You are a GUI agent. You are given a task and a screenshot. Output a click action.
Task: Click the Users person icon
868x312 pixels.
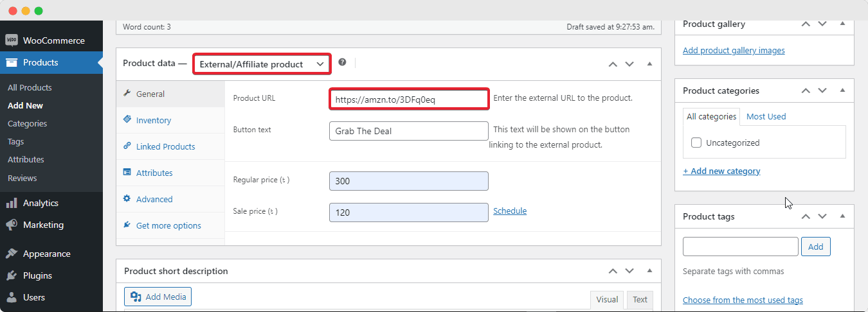pos(12,297)
